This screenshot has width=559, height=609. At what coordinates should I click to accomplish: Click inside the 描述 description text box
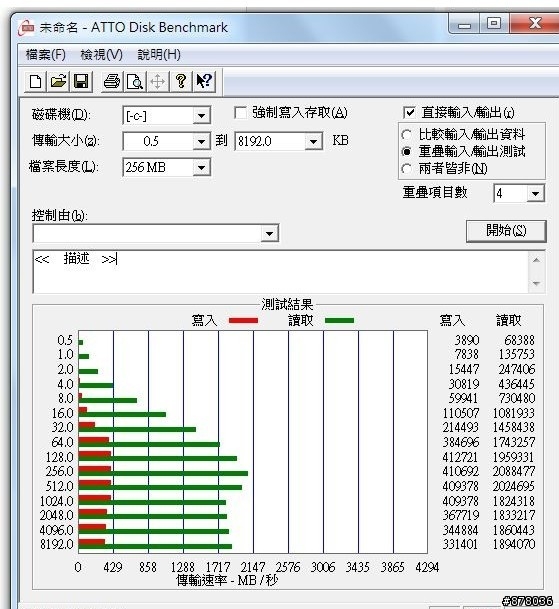tap(280, 272)
